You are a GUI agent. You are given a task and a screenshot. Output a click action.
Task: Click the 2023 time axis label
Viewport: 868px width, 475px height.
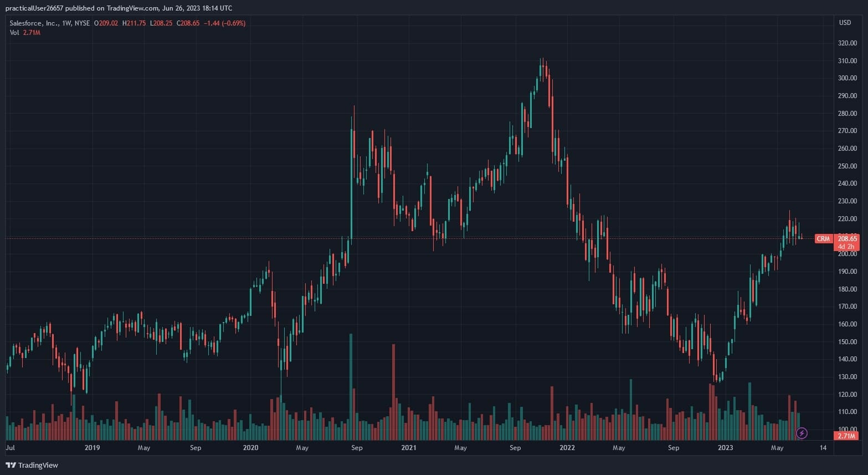click(x=725, y=448)
